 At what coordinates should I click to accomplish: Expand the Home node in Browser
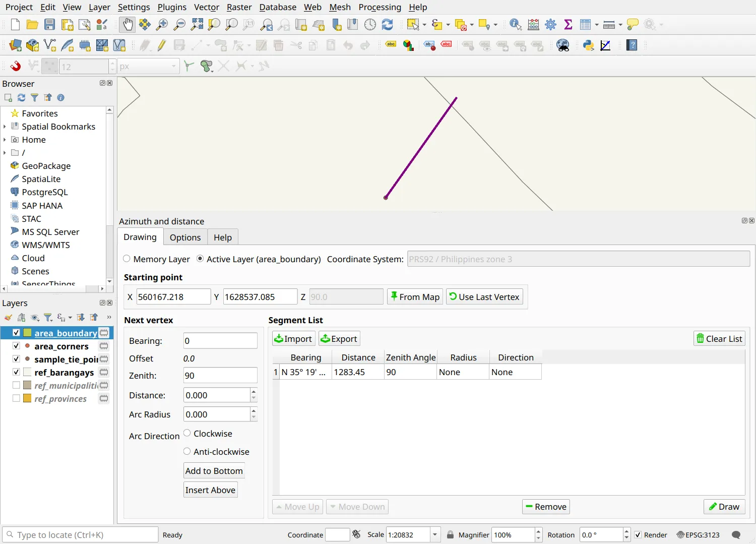tap(5, 140)
